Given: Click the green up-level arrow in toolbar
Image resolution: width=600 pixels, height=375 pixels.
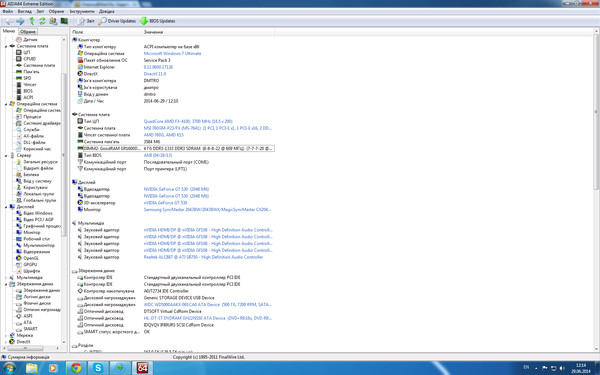Looking at the screenshot, I should point(32,21).
